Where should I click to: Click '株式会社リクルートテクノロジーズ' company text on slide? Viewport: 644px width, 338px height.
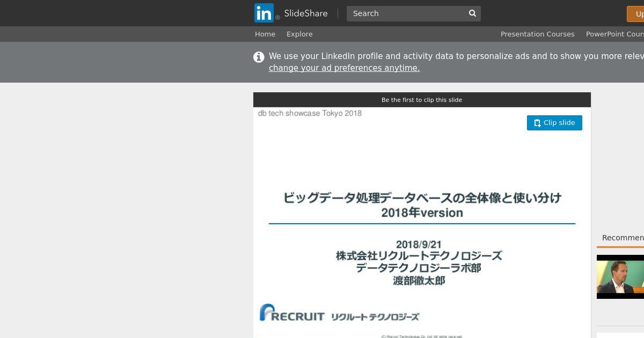419,256
